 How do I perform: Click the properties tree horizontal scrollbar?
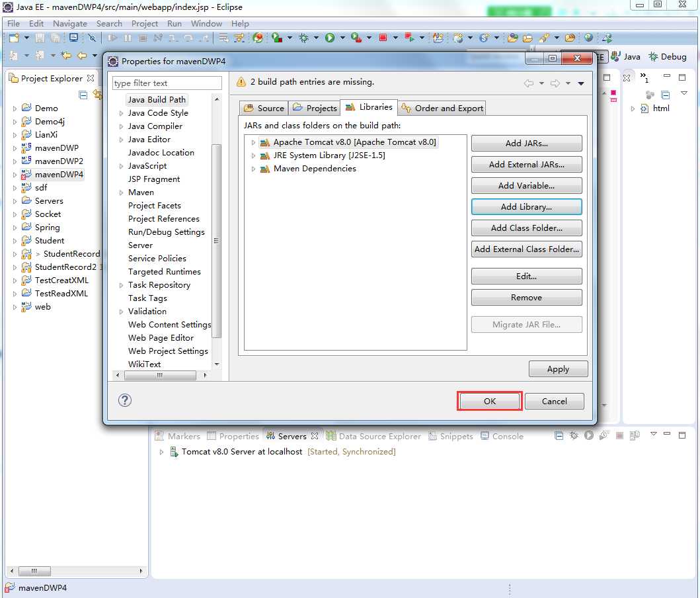pos(160,375)
